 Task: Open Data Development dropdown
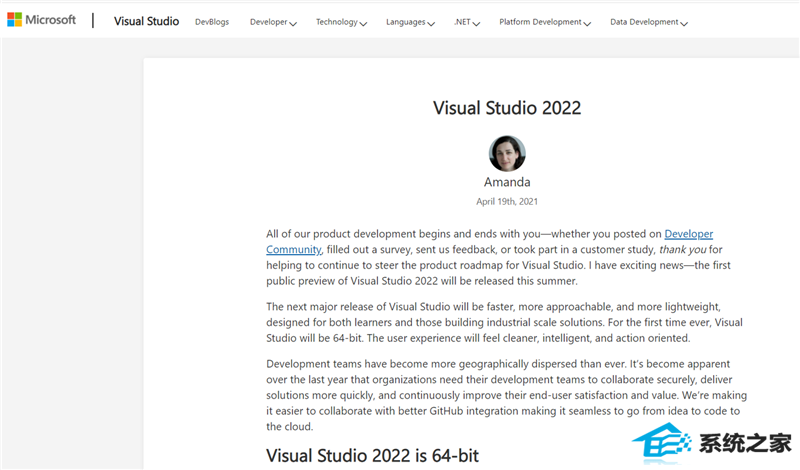point(649,22)
